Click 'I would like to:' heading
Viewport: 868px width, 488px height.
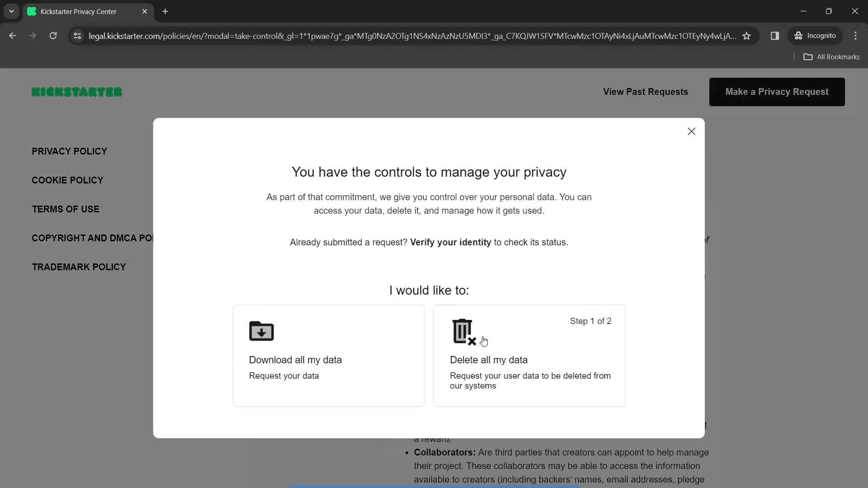429,291
